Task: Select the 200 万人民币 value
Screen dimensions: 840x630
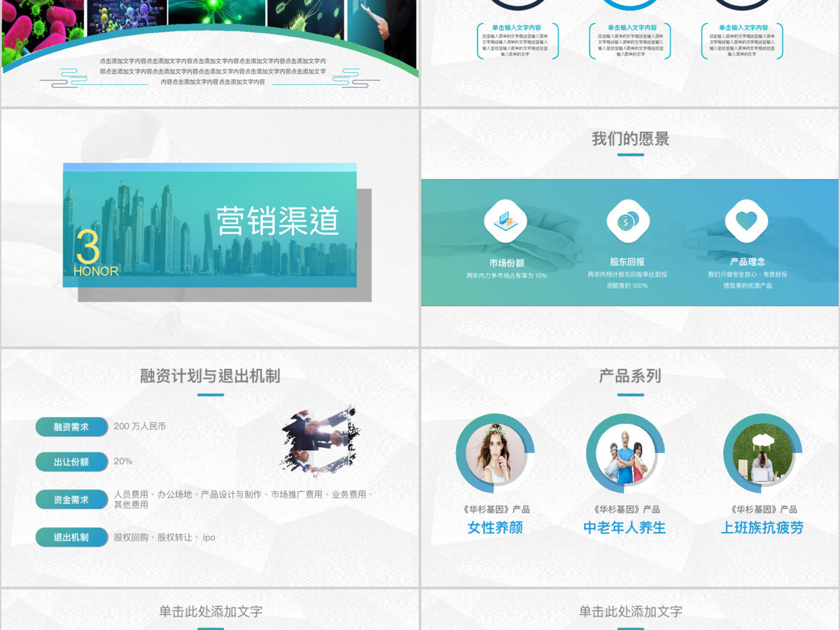Action: (140, 426)
